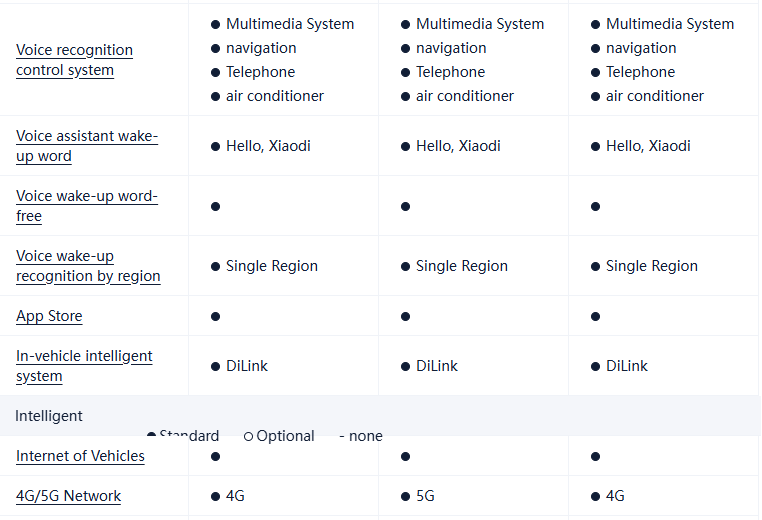Image resolution: width=762 pixels, height=520 pixels.
Task: Click the "- none" legend label
Action: (361, 437)
